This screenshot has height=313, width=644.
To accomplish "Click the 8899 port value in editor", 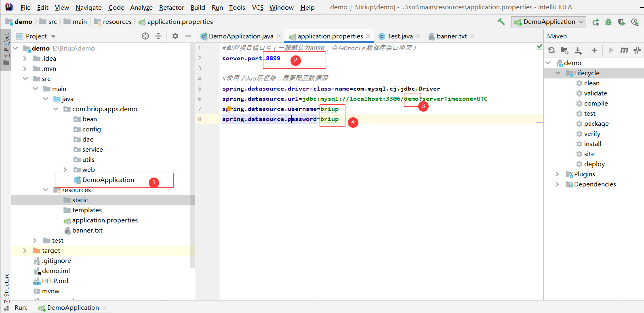I will (x=273, y=58).
